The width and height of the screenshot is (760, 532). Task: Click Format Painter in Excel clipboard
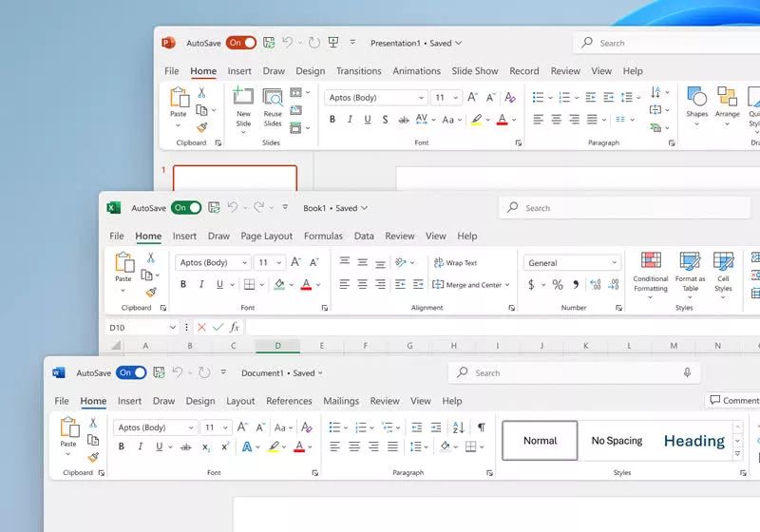(151, 293)
